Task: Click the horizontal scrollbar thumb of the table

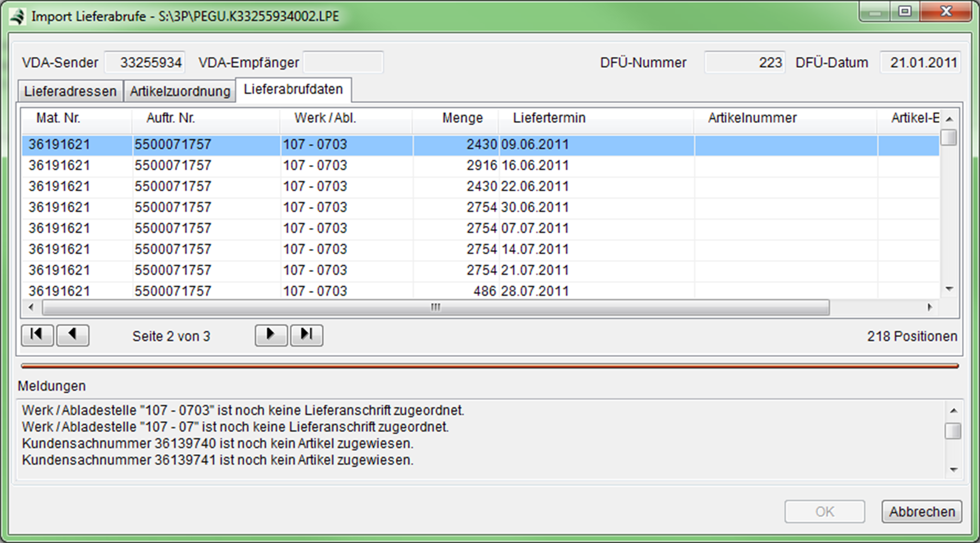Action: [x=435, y=307]
